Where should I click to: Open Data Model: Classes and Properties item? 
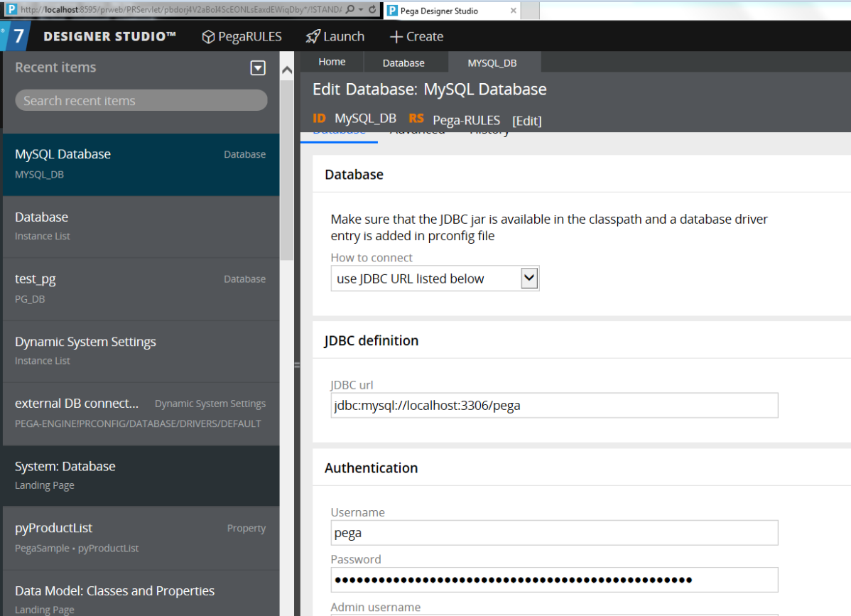(x=141, y=593)
